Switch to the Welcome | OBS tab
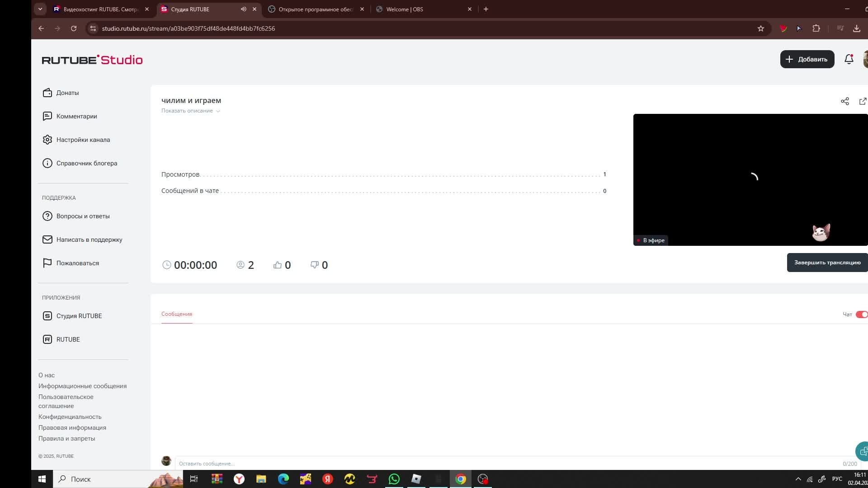 tap(405, 9)
